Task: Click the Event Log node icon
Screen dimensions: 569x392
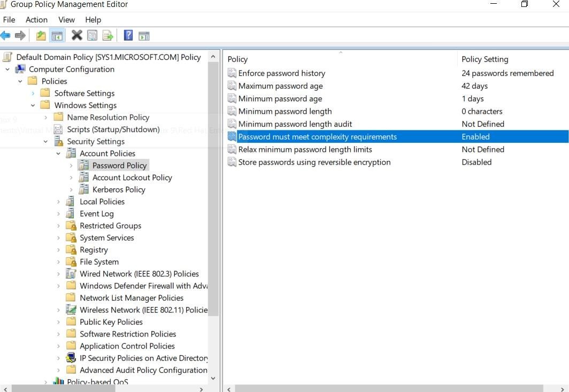Action: (71, 213)
